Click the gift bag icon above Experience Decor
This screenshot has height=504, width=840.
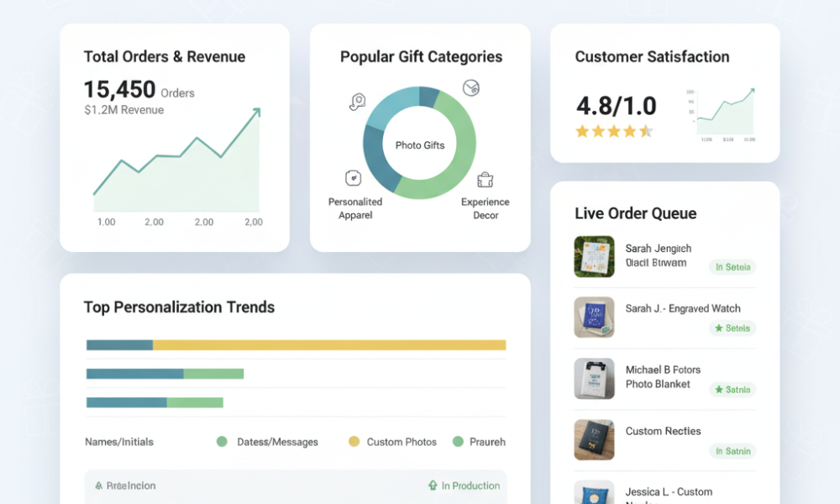coord(485,180)
